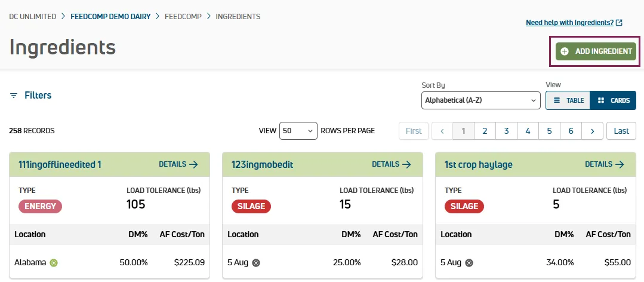Click the $225.09 cost value
The image size is (644, 282).
pyautogui.click(x=189, y=262)
